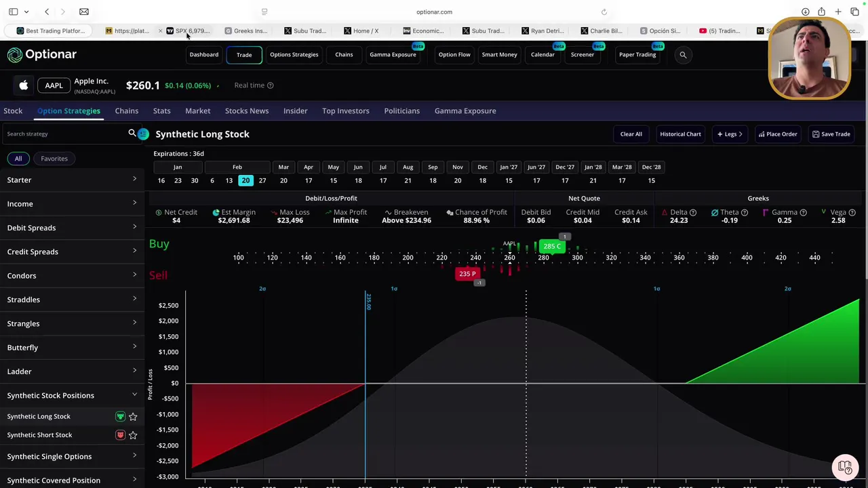Select the All filter pill
This screenshot has width=868, height=488.
(x=18, y=159)
